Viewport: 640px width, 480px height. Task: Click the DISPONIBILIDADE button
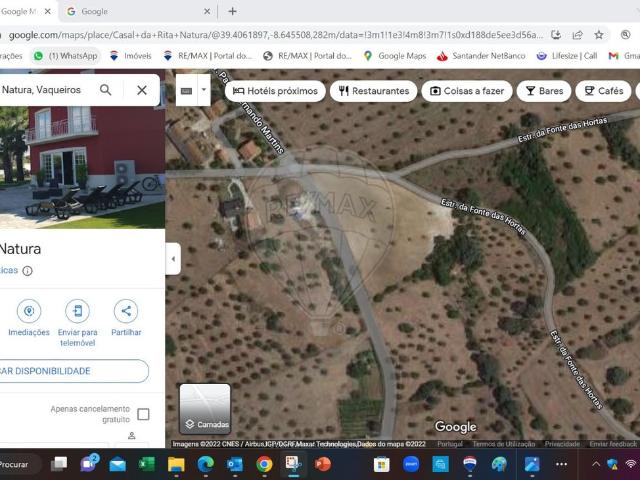click(x=73, y=371)
